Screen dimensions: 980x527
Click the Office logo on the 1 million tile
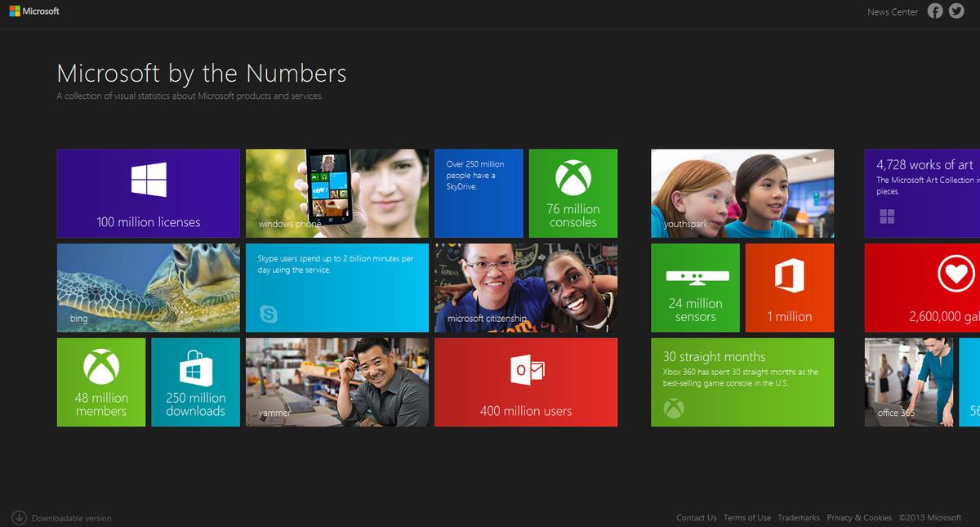(790, 275)
